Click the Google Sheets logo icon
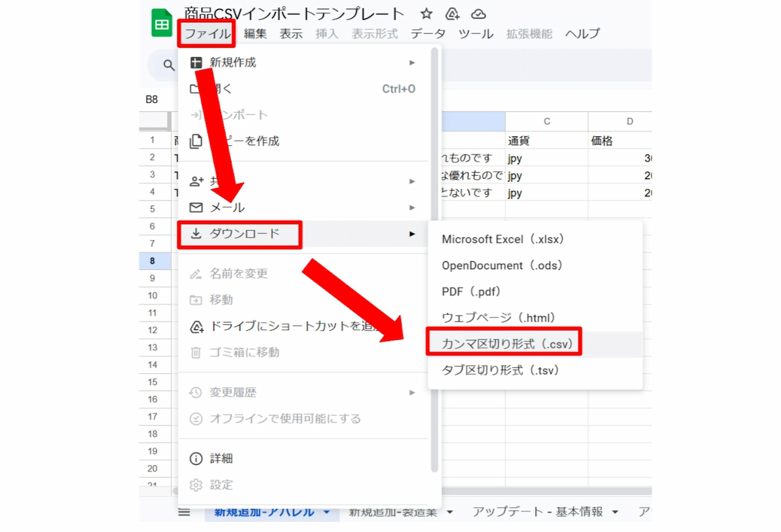The width and height of the screenshot is (781, 532). [161, 23]
